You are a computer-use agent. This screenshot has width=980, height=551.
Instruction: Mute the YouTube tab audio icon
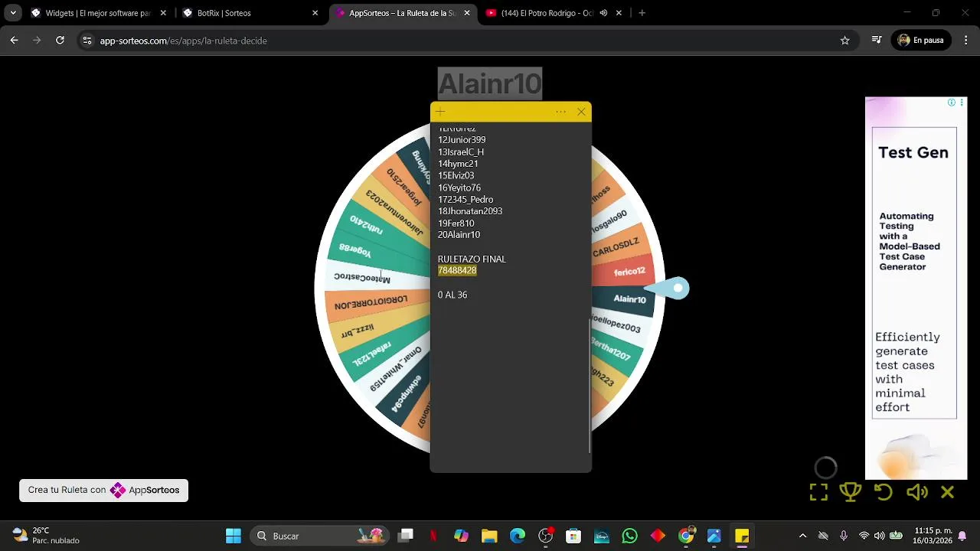[603, 13]
